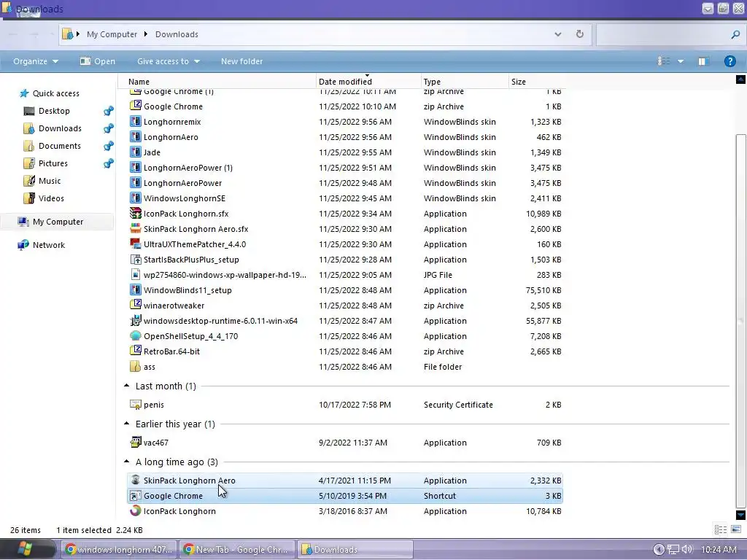Collapse the A long time ago group
This screenshot has height=560, width=747.
tap(127, 462)
